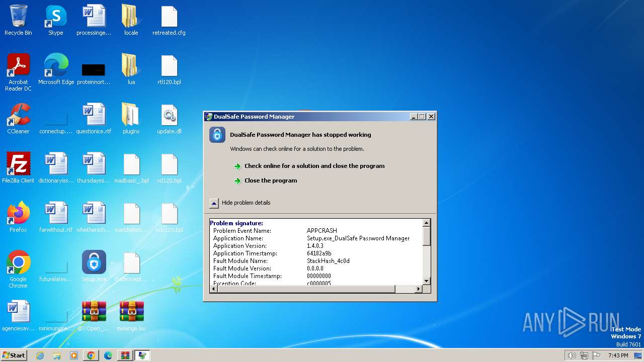Open Windows Explorer from the taskbar
Screen dimensions: 644x362
(x=57, y=355)
